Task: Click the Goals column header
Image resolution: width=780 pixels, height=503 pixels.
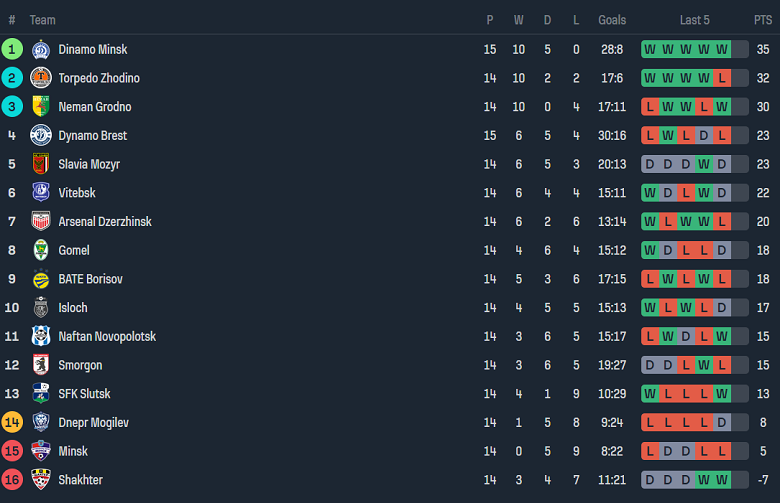Action: coord(612,20)
